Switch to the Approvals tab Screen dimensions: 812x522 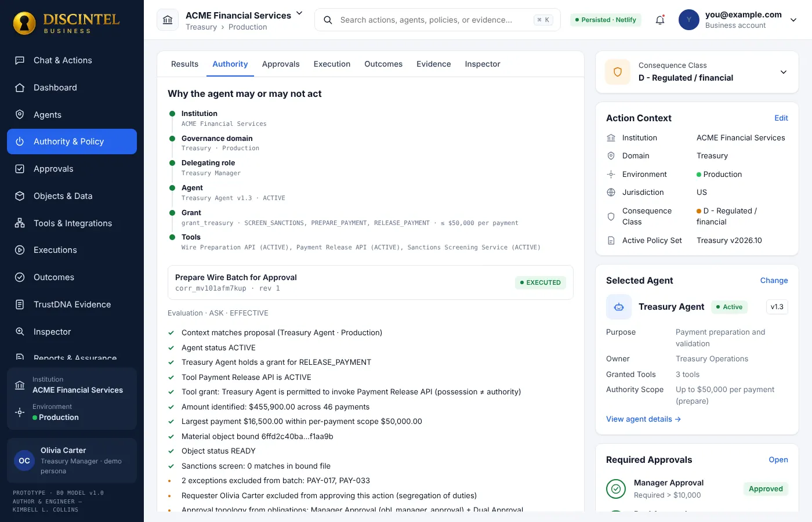(x=281, y=64)
